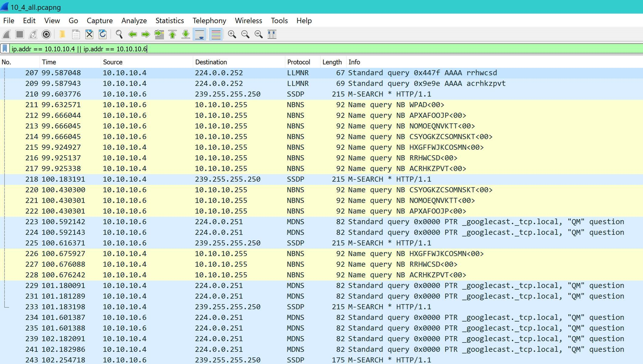Open capture options with the gear icon

46,34
